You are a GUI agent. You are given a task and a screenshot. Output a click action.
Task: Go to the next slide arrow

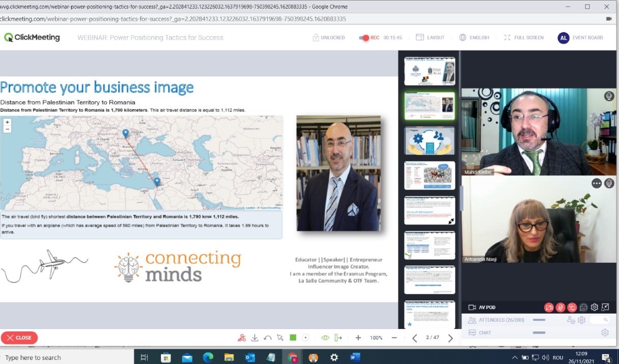click(x=450, y=338)
